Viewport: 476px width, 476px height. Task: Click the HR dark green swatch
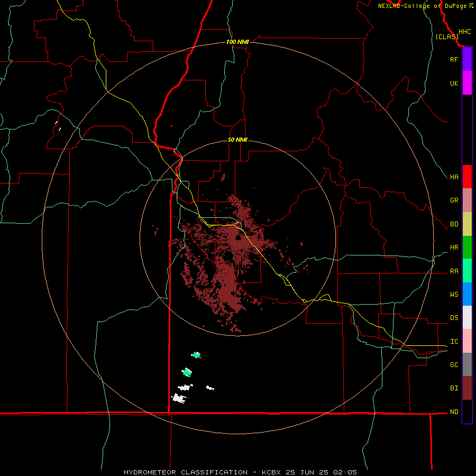click(x=467, y=248)
